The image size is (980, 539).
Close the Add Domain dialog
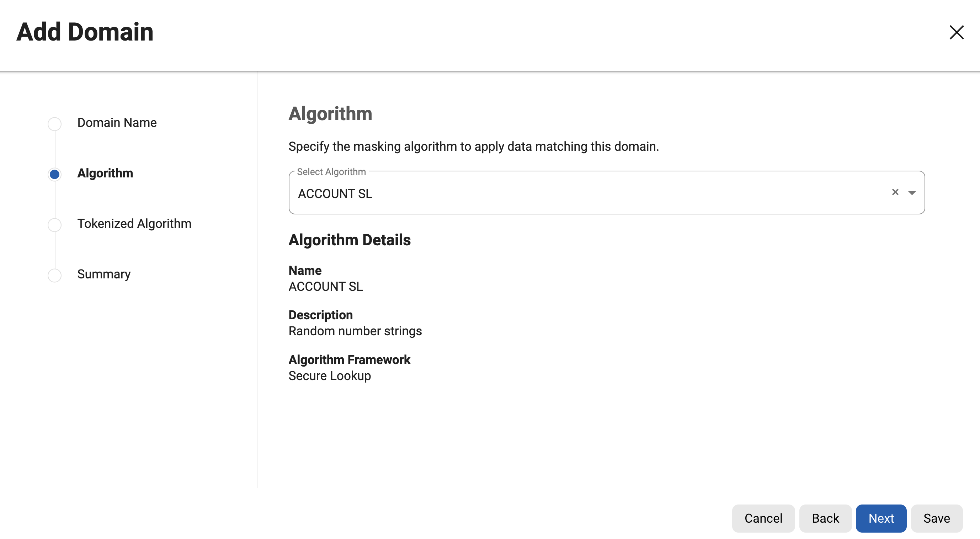coord(957,33)
